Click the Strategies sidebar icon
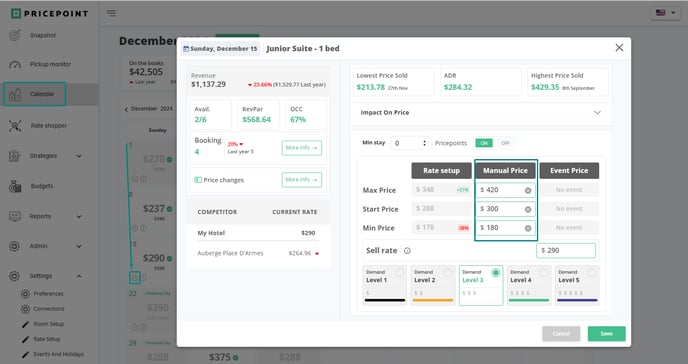Viewport: 688px width, 364px height. click(x=15, y=156)
